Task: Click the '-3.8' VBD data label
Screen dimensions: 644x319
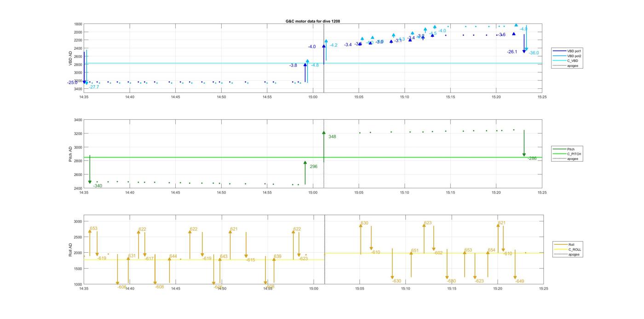Action: [293, 65]
